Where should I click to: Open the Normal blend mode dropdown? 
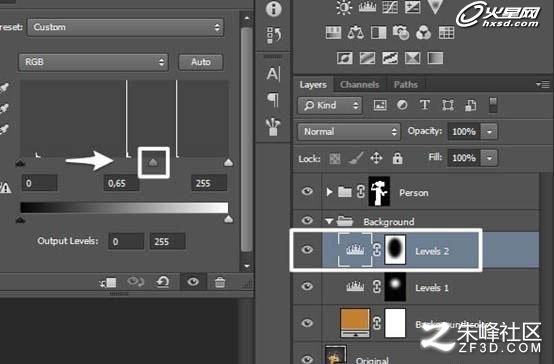point(349,132)
